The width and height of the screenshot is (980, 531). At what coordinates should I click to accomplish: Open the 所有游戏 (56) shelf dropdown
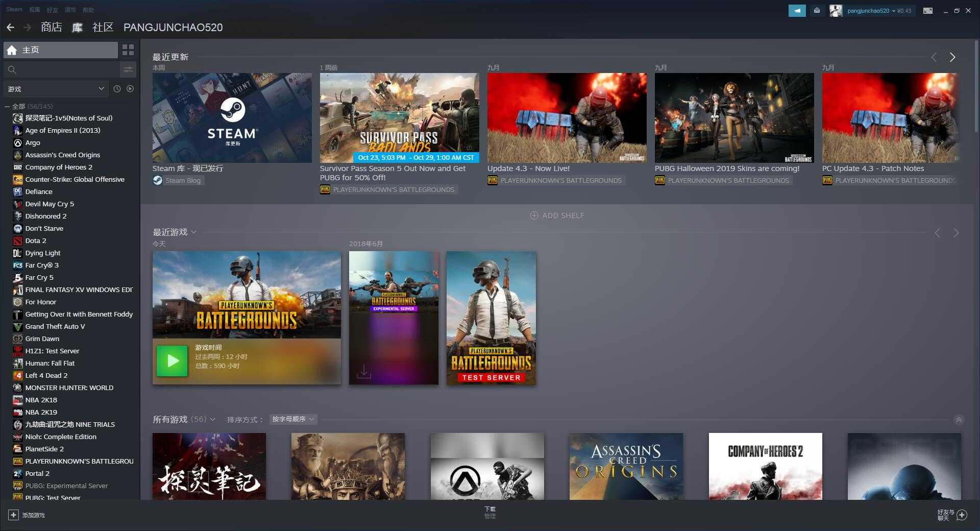pyautogui.click(x=212, y=420)
